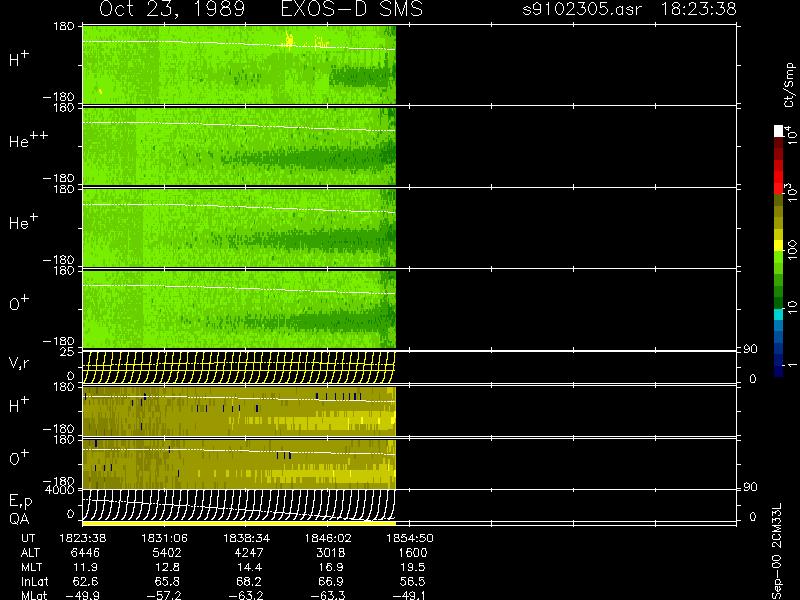Click the 'ALT' row header
The height and width of the screenshot is (600, 800).
(x=30, y=553)
